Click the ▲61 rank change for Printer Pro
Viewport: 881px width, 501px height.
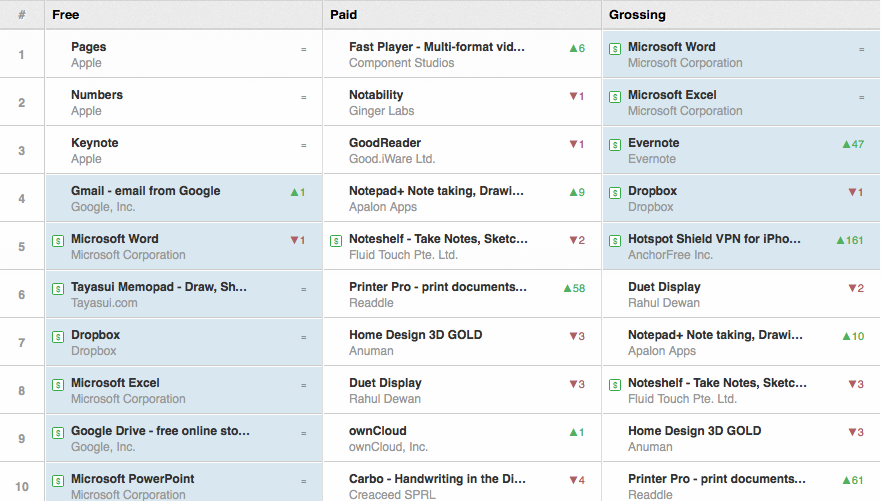tap(853, 480)
